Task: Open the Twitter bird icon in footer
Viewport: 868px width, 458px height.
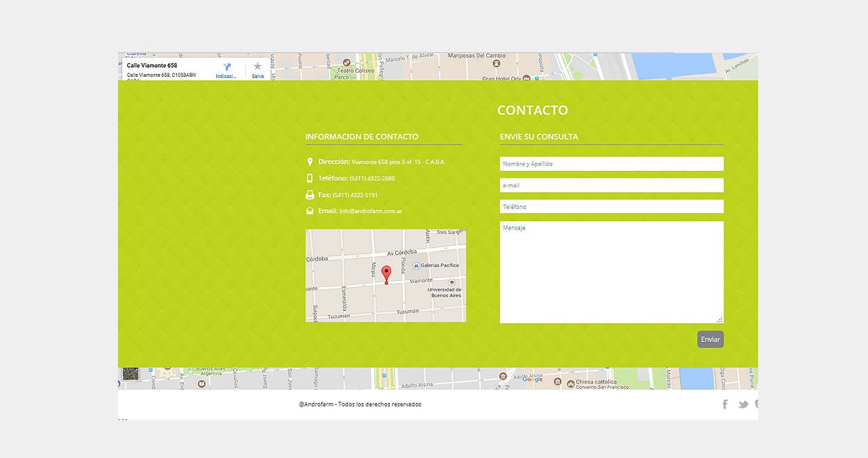Action: click(x=743, y=404)
